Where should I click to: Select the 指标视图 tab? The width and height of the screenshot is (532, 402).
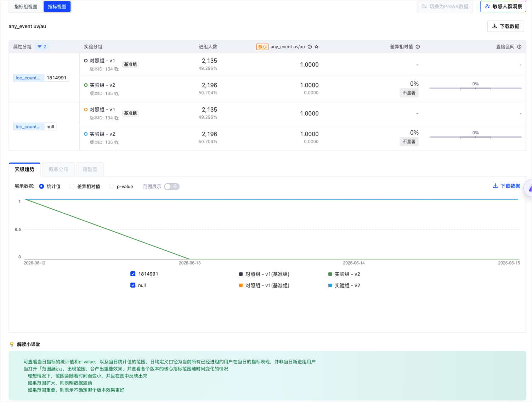[x=57, y=7]
